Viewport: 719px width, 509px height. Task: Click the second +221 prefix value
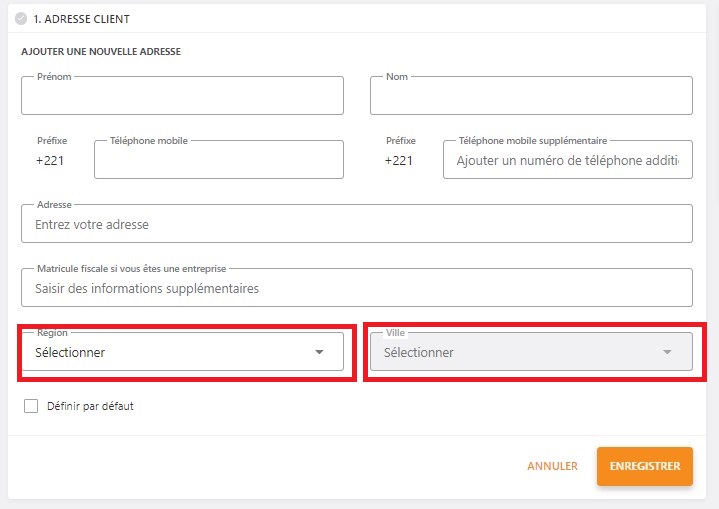(x=399, y=160)
